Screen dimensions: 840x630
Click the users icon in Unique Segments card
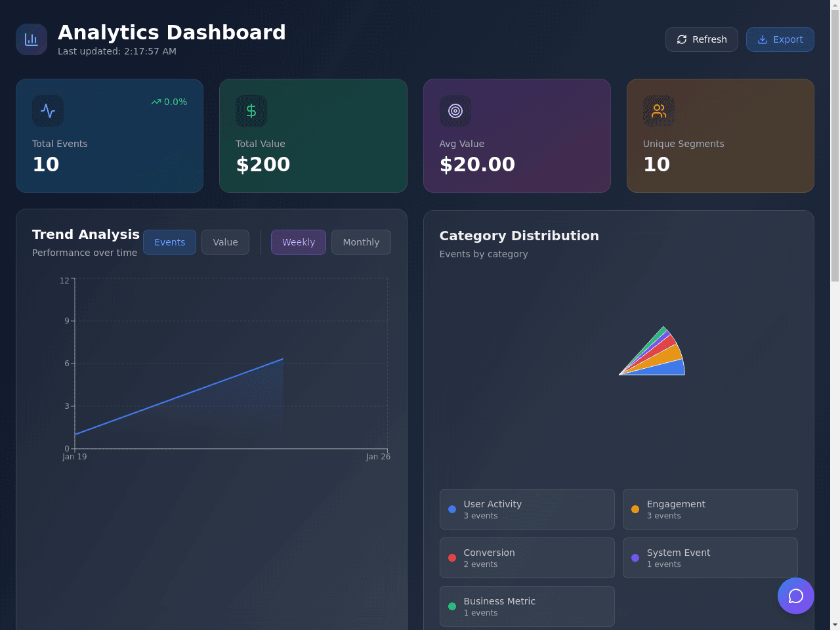coord(659,111)
